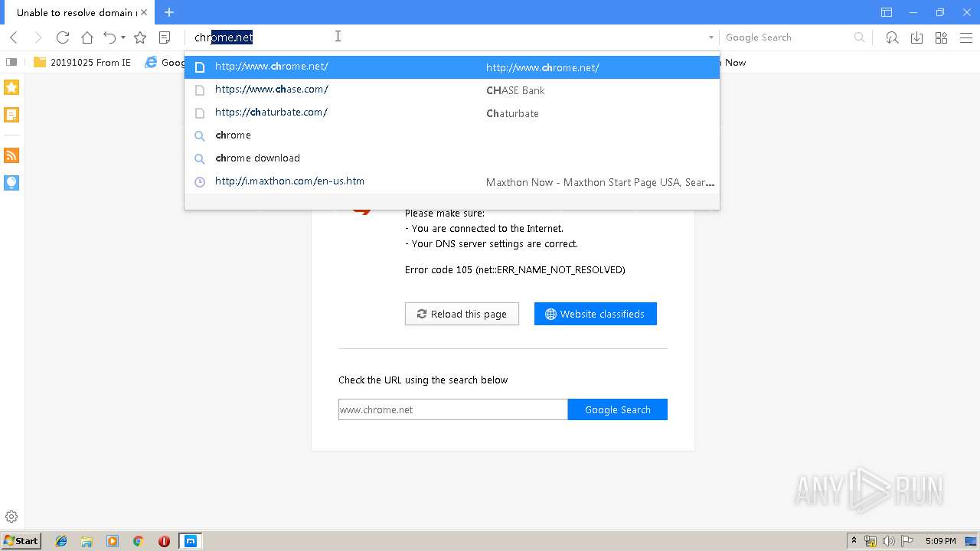Open Action Center flag tray icon
The height and width of the screenshot is (551, 980).
[907, 541]
